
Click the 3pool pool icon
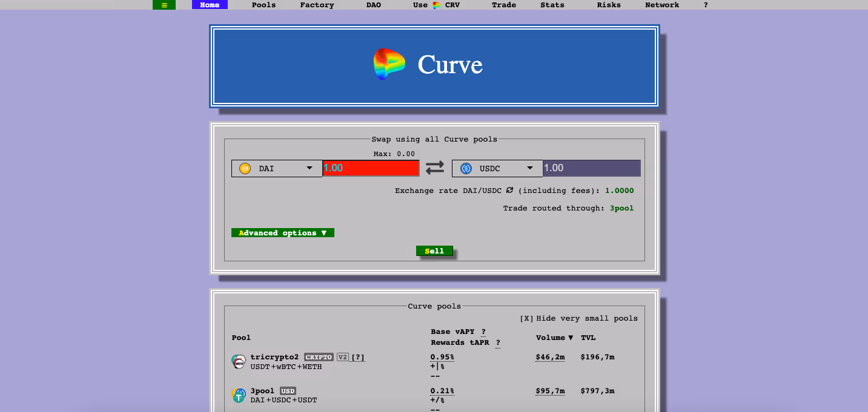(239, 396)
